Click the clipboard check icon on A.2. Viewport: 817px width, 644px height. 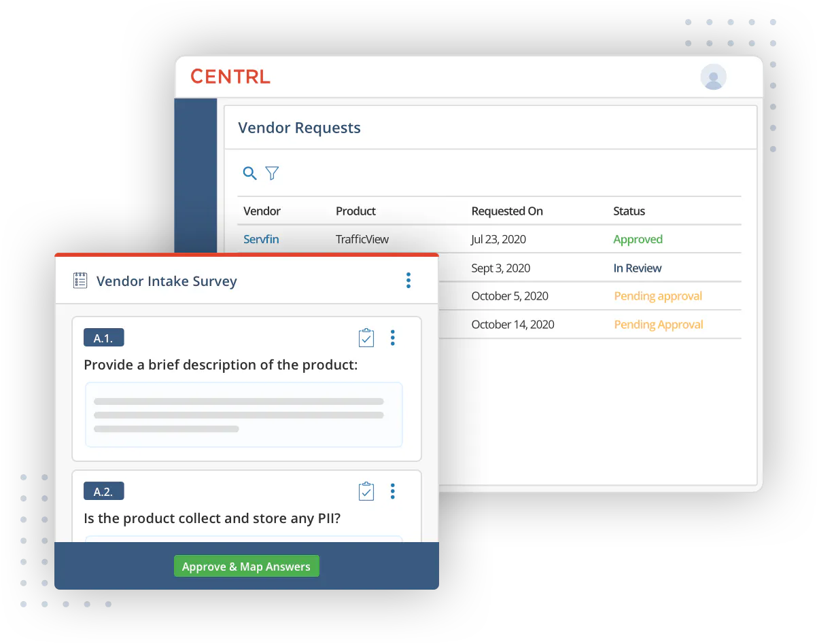coord(366,491)
